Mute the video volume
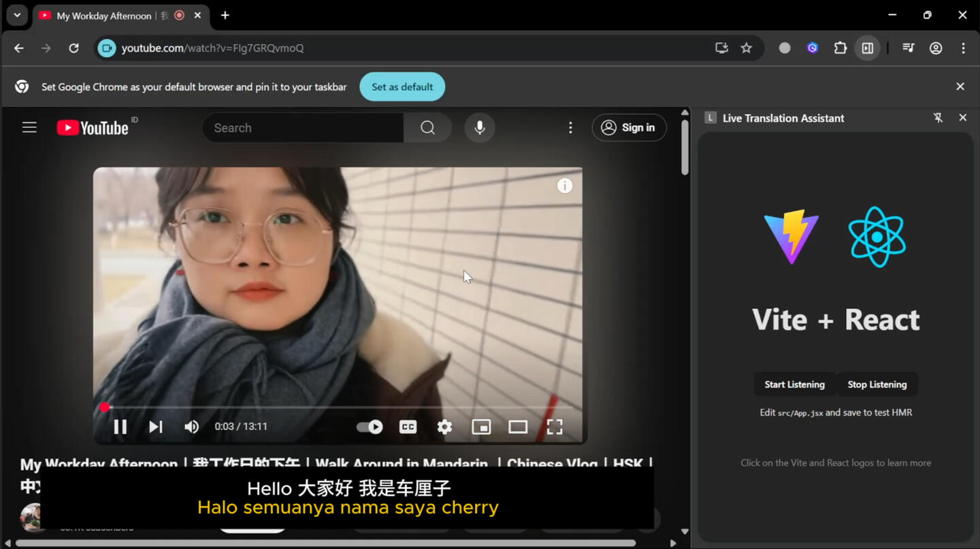Image resolution: width=980 pixels, height=549 pixels. click(191, 427)
